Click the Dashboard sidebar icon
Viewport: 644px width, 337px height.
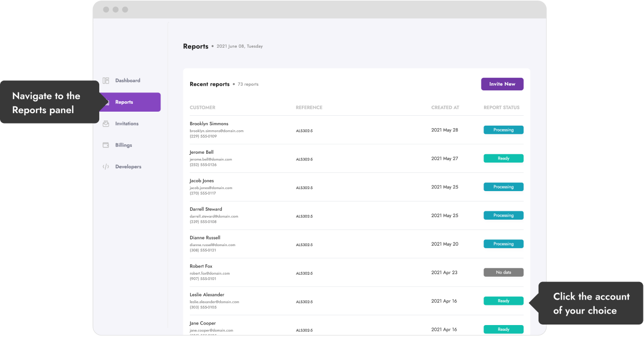(106, 80)
